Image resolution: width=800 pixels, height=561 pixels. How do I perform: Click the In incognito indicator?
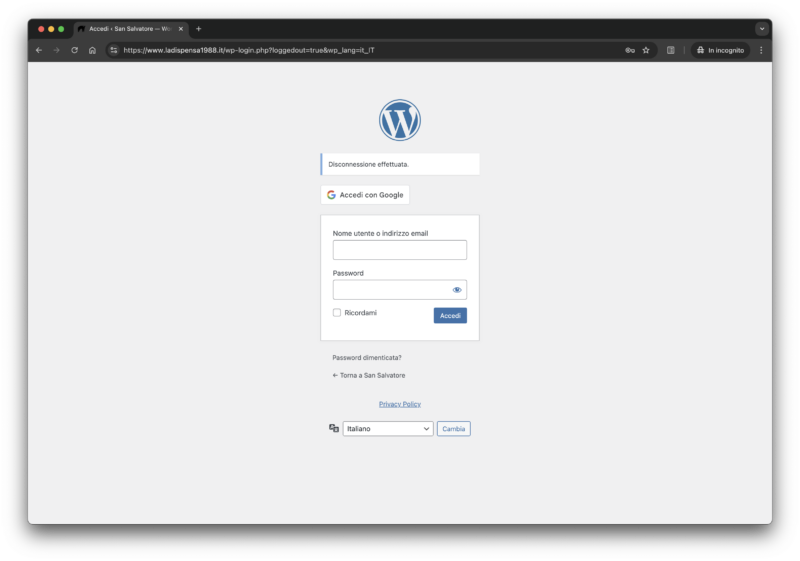[720, 50]
